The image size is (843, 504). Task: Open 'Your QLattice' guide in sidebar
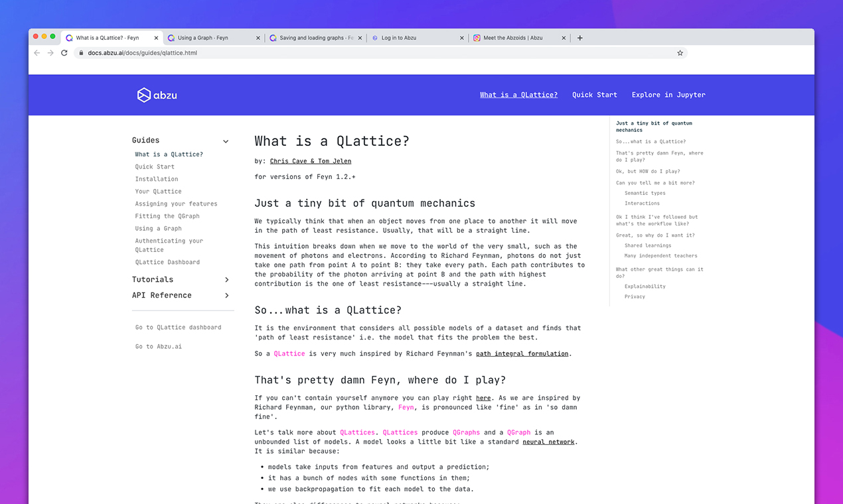[158, 192]
